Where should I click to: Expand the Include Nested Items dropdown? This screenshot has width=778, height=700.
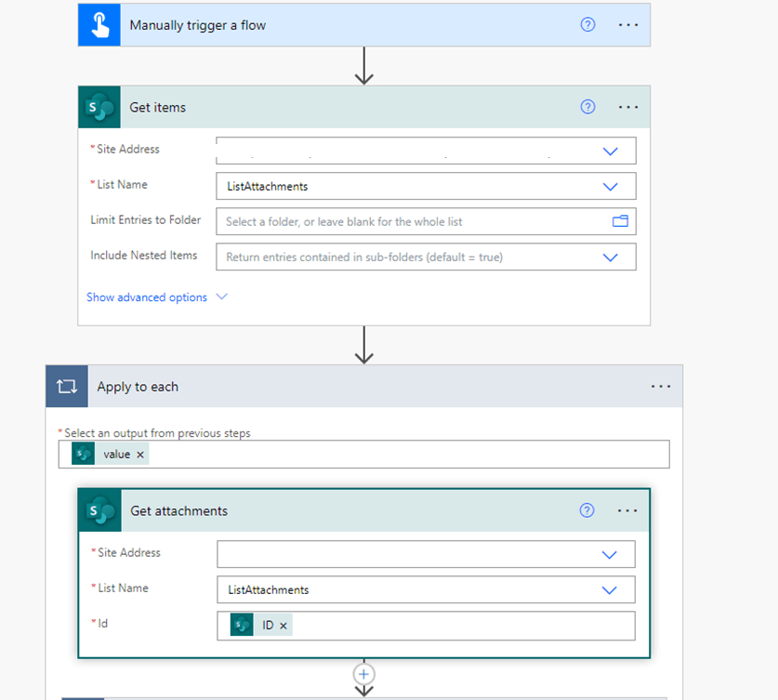[611, 258]
